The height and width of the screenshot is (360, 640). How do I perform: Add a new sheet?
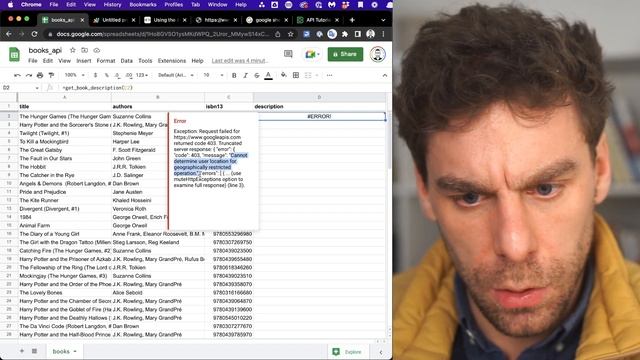click(x=22, y=351)
